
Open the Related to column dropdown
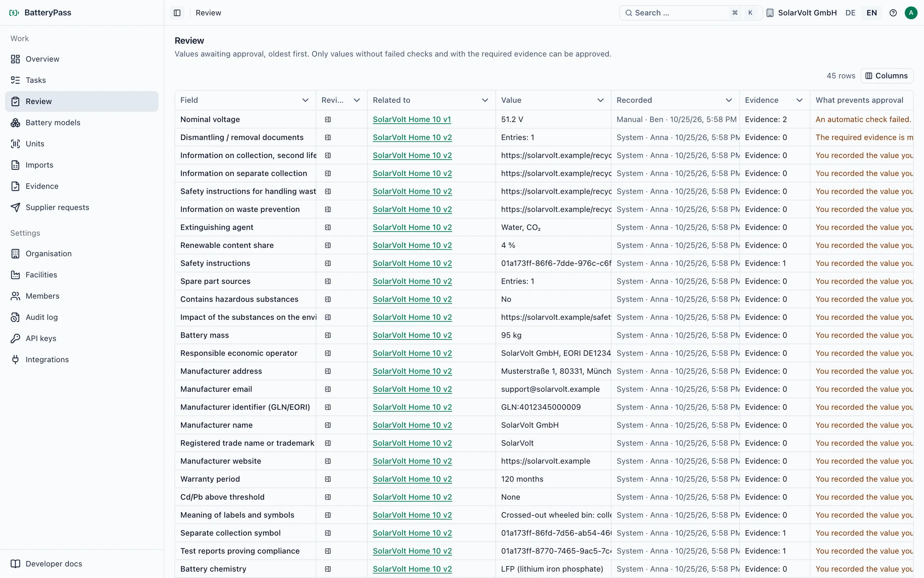pyautogui.click(x=485, y=100)
